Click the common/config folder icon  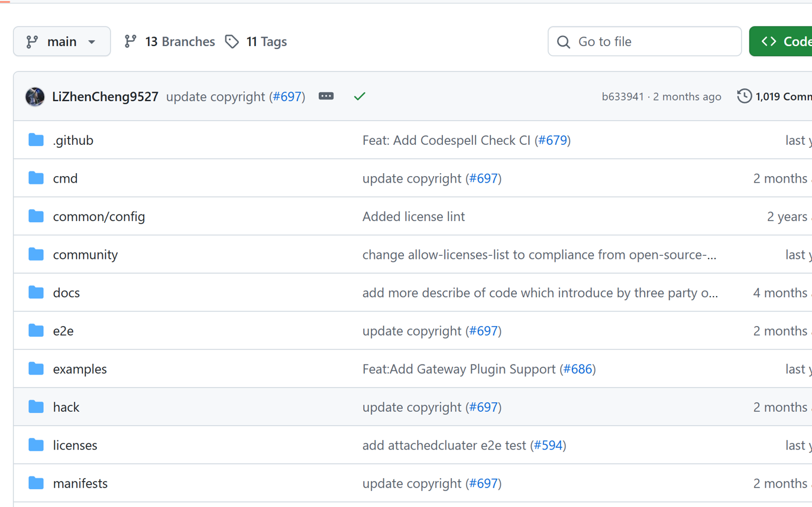point(36,216)
